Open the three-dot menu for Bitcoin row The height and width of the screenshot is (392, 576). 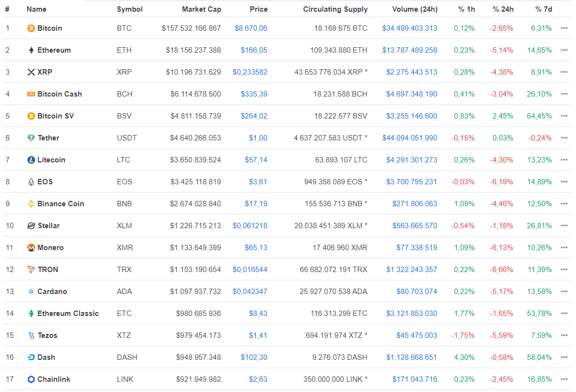point(564,28)
